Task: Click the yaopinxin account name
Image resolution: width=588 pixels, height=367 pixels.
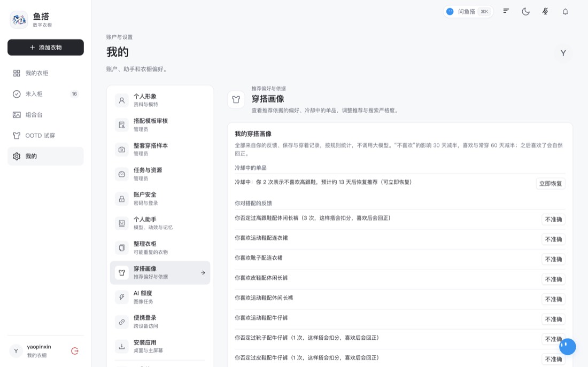Action: click(39, 347)
